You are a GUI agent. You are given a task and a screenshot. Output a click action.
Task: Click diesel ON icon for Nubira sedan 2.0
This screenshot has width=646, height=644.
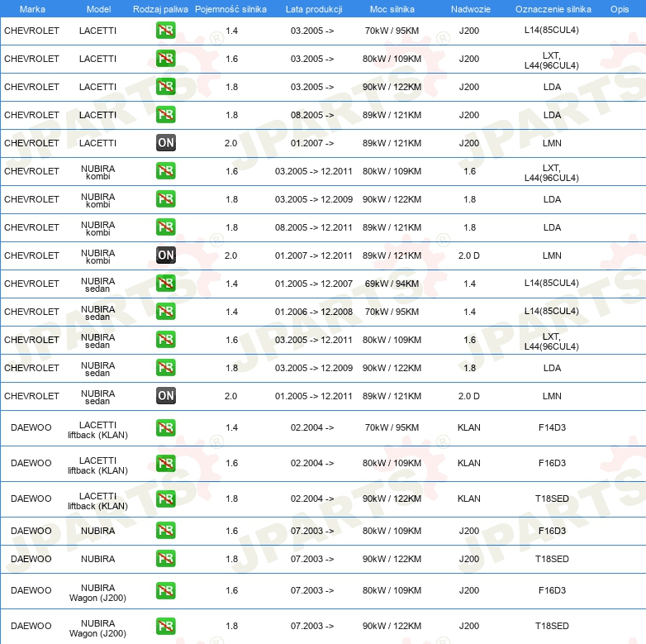(165, 395)
